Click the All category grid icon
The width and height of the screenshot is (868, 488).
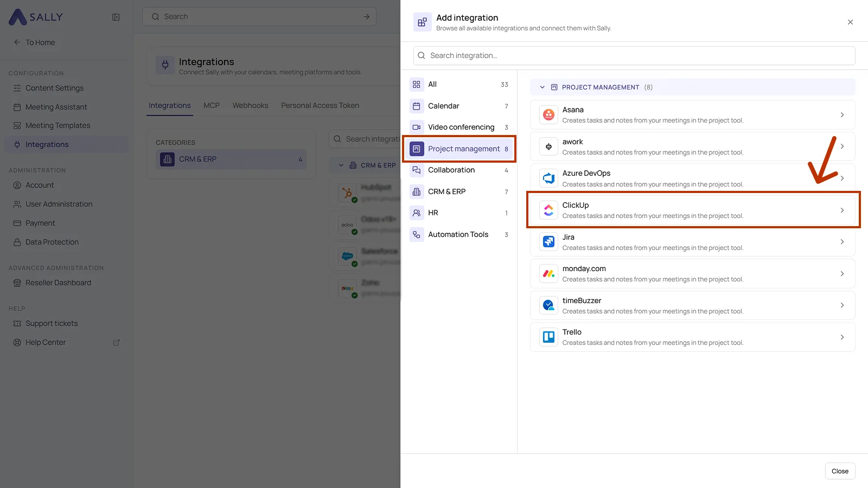click(417, 84)
